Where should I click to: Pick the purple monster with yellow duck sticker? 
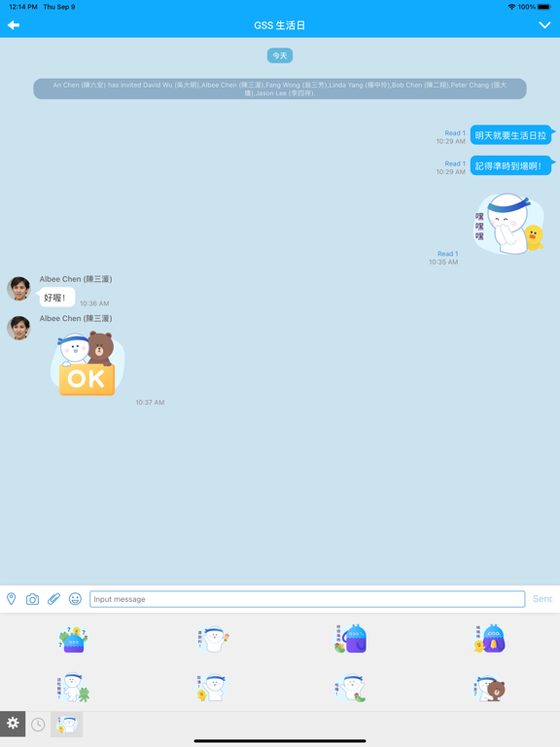pos(490,639)
